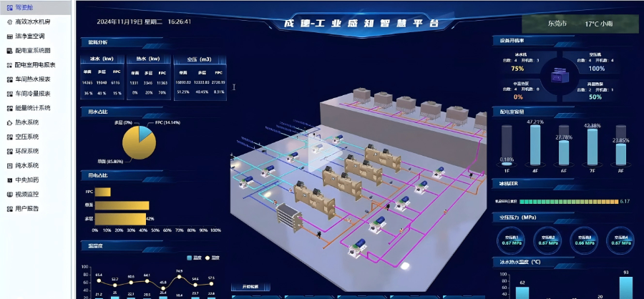Click the last air compressor pressure gauge
Screen dimensions: 644x299
click(620, 239)
